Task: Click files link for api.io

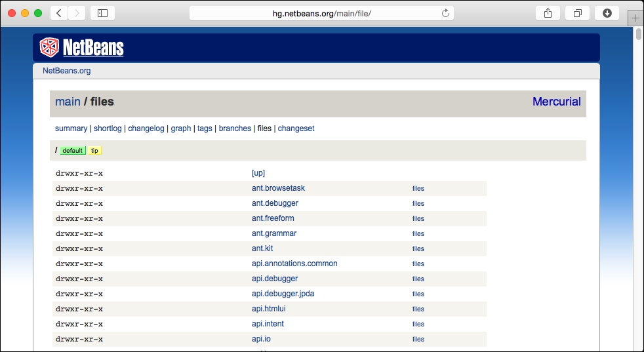Action: 418,340
